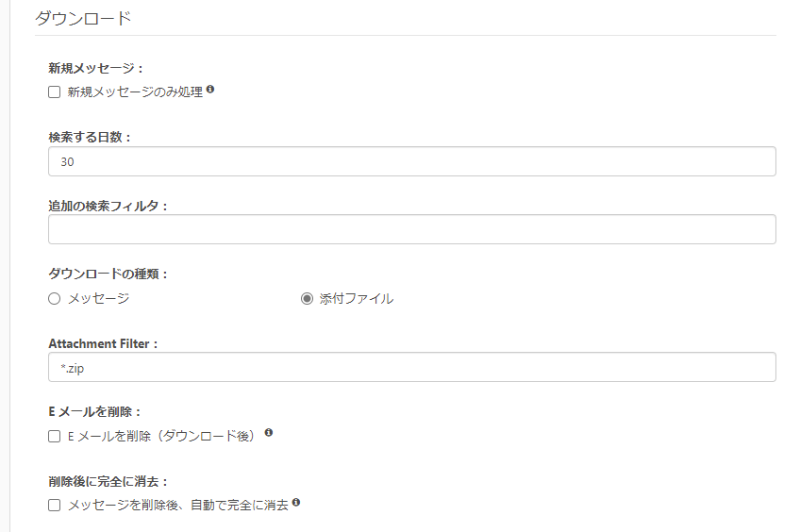Click the Attachment Filter field showing *.zip
The image size is (800, 532).
411,367
